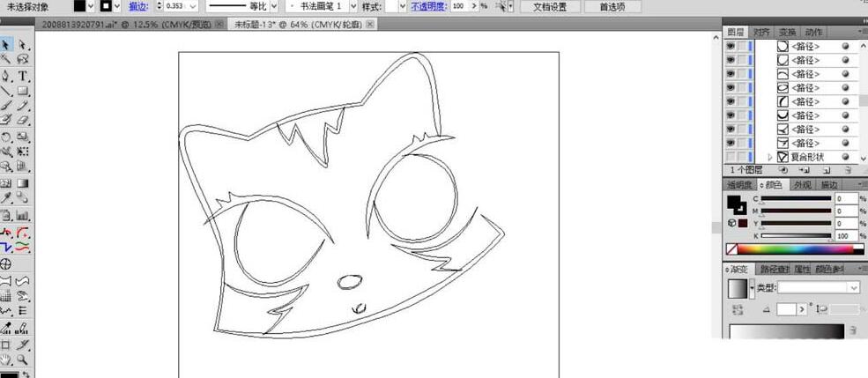The image size is (868, 378).
Task: Select the Scale tool
Action: pyautogui.click(x=22, y=137)
